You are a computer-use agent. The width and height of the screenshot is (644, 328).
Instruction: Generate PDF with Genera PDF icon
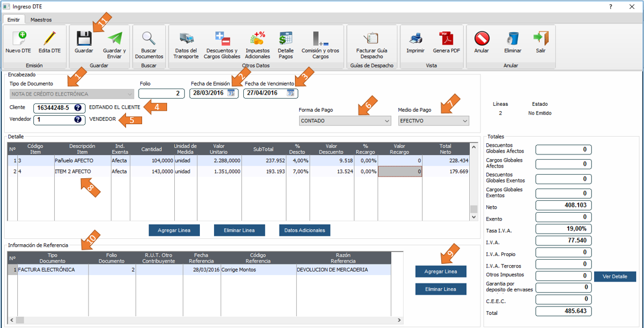(446, 39)
